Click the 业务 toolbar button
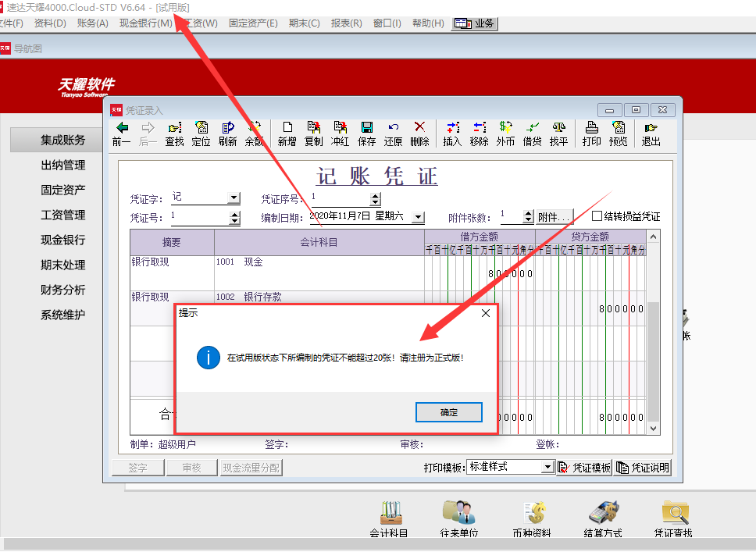Image resolution: width=756 pixels, height=552 pixels. tap(474, 23)
